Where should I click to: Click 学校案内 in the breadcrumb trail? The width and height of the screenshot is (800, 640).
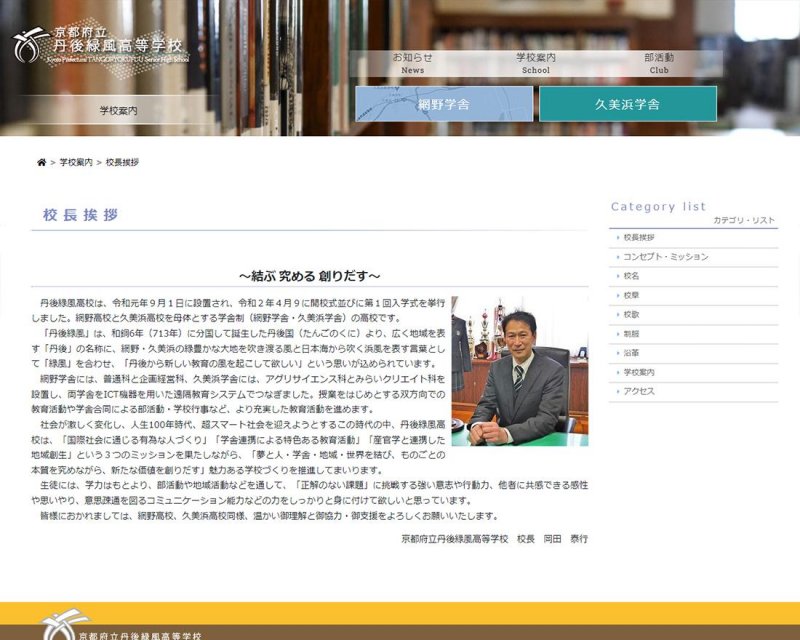click(76, 162)
